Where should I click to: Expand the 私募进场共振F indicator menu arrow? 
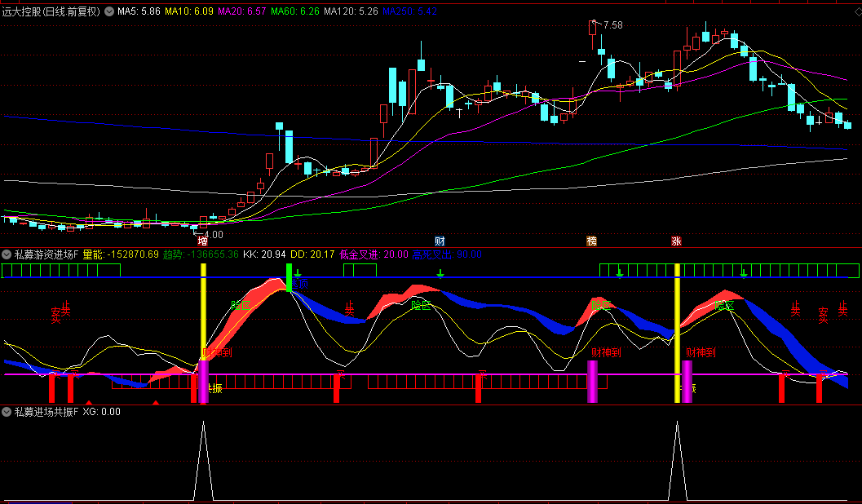click(7, 412)
